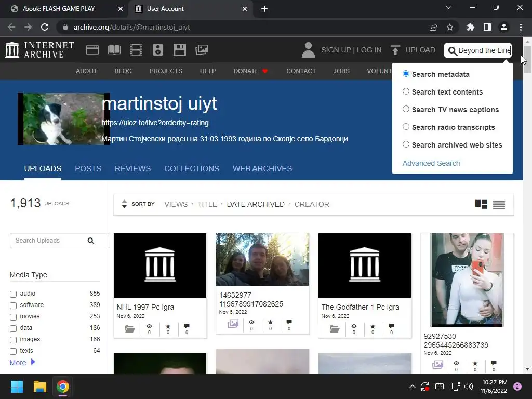This screenshot has width=532, height=399.
Task: Check the movies media type box
Action: 13,317
